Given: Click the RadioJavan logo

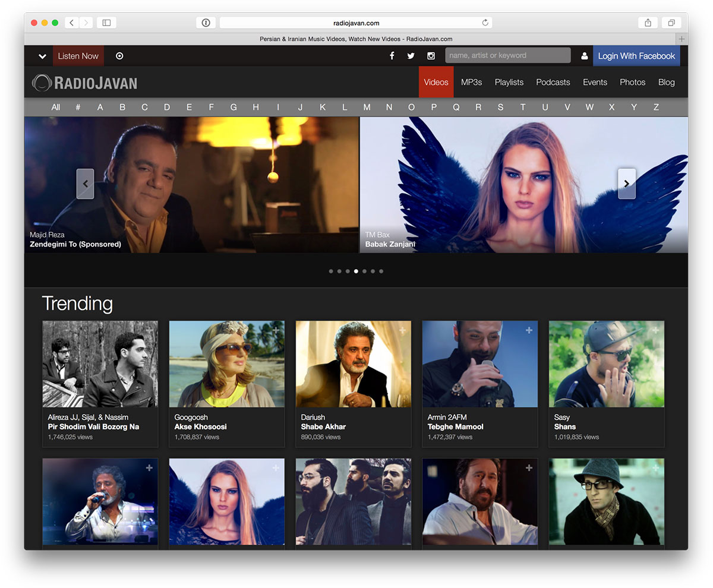Looking at the screenshot, I should pos(84,83).
